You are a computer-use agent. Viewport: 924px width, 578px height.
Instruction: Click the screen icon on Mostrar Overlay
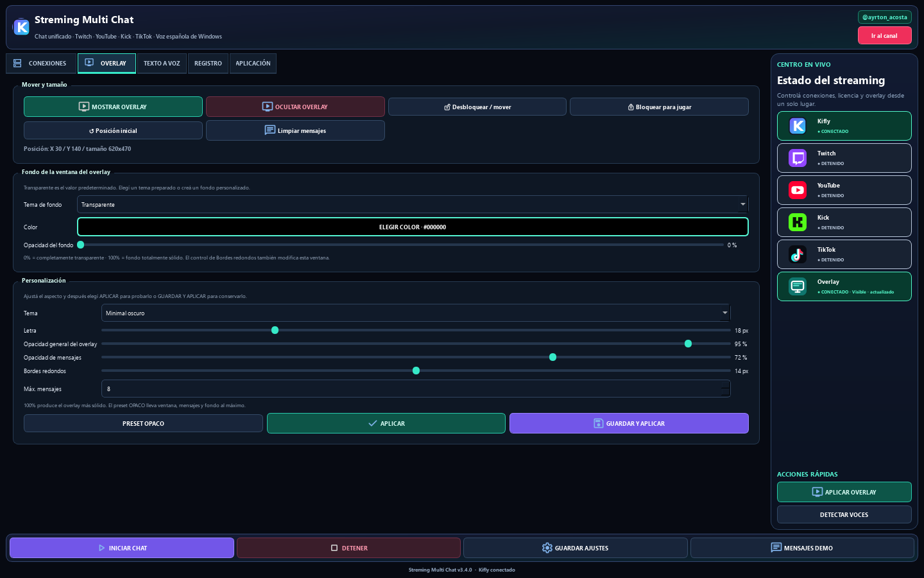pos(84,107)
